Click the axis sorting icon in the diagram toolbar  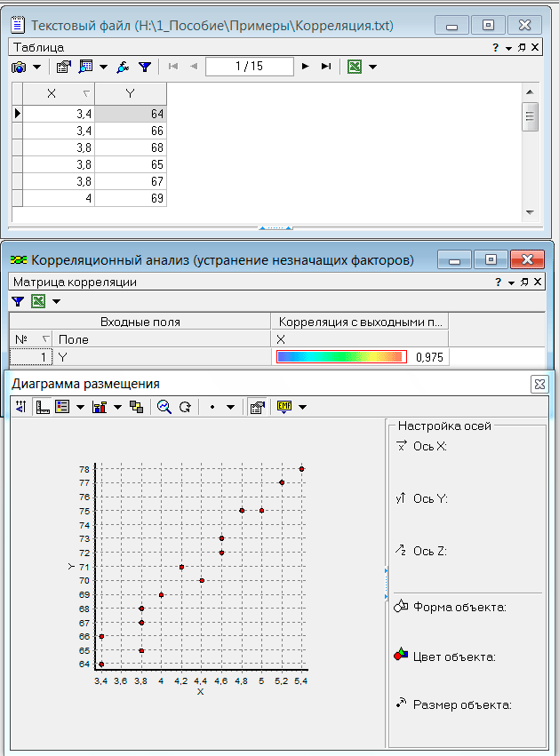click(20, 407)
